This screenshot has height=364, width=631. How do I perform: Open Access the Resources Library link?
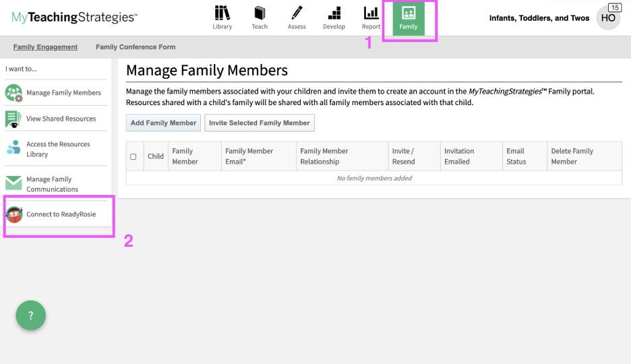(x=58, y=149)
